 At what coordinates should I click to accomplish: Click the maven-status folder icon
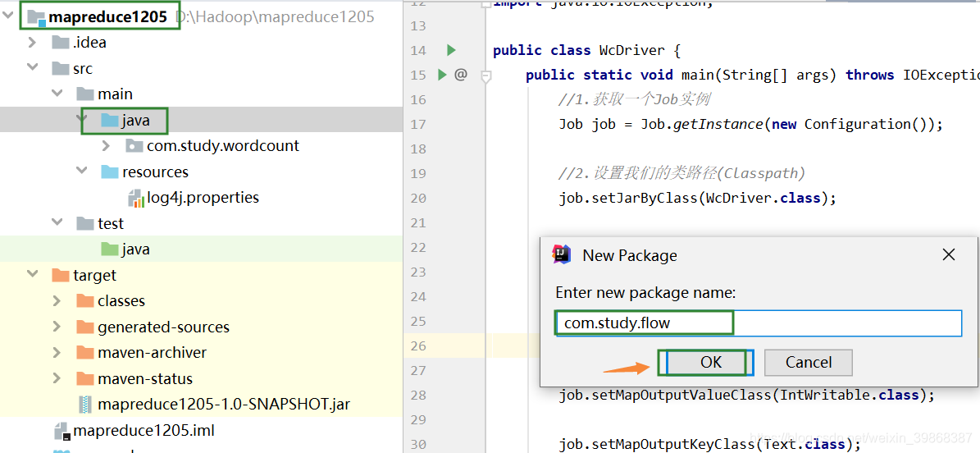click(85, 378)
